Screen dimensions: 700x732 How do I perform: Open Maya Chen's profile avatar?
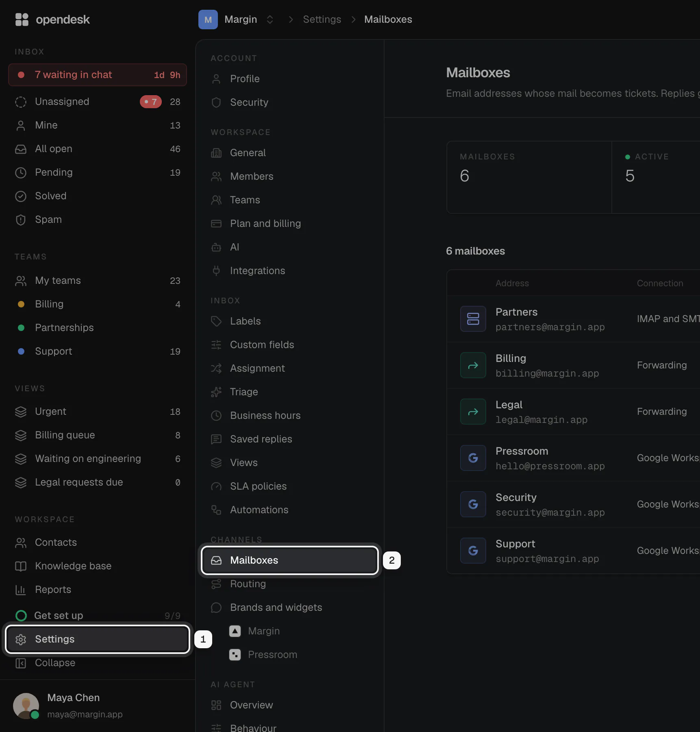(x=26, y=706)
